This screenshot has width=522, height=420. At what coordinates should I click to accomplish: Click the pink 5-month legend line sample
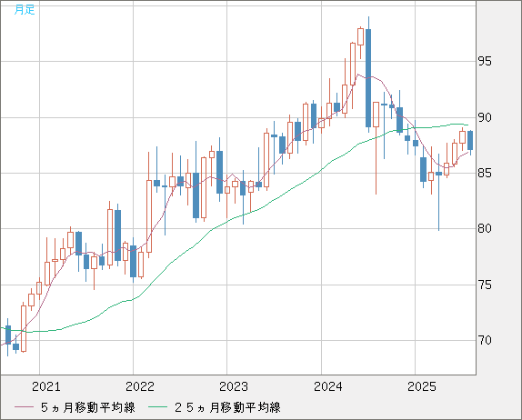coord(24,407)
